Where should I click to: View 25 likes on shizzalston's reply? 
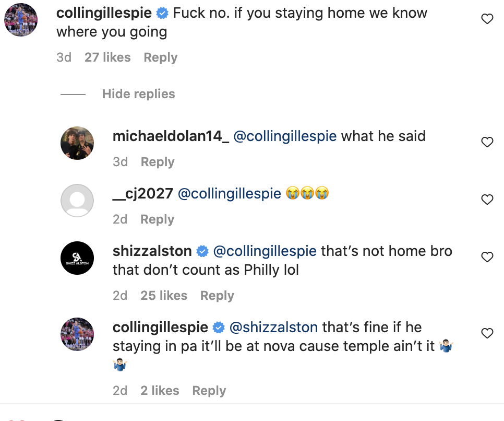pos(163,296)
